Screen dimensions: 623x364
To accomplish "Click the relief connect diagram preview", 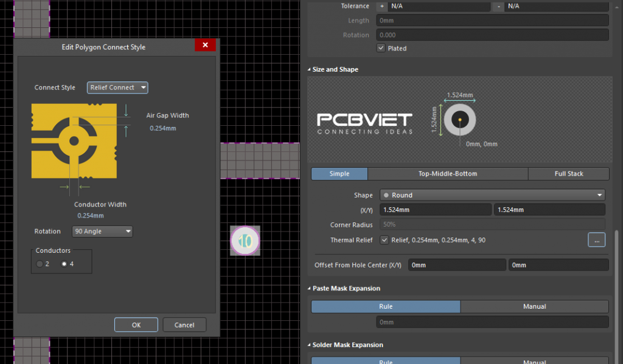I will (x=74, y=141).
